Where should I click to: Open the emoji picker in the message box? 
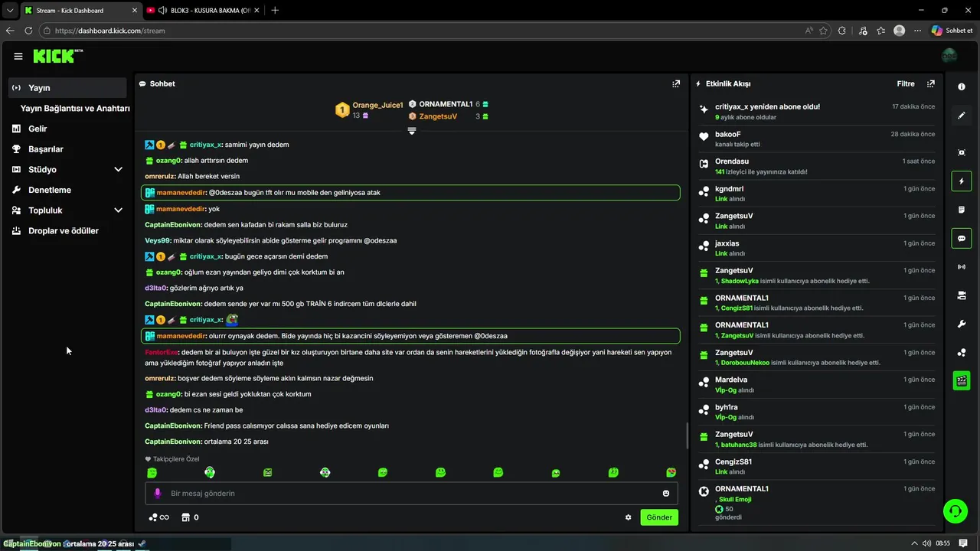[666, 494]
